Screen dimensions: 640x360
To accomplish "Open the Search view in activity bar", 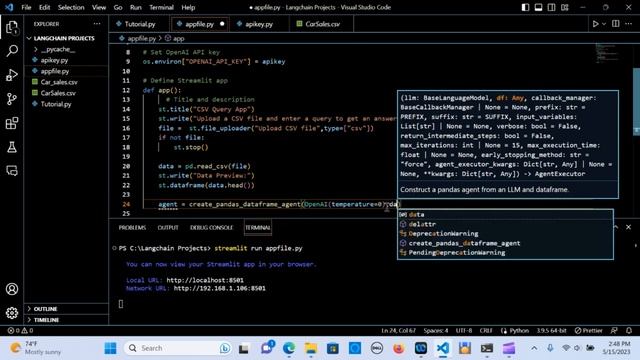I will 12,51.
